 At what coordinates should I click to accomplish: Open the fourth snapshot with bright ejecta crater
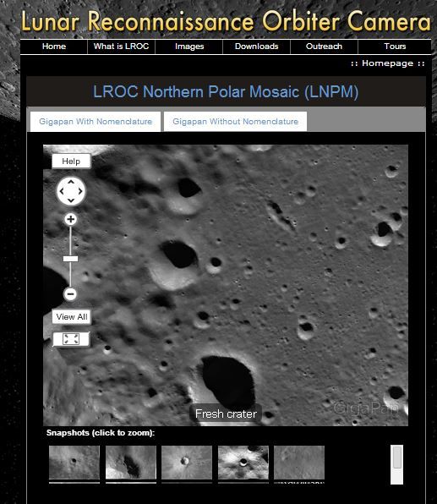[243, 463]
